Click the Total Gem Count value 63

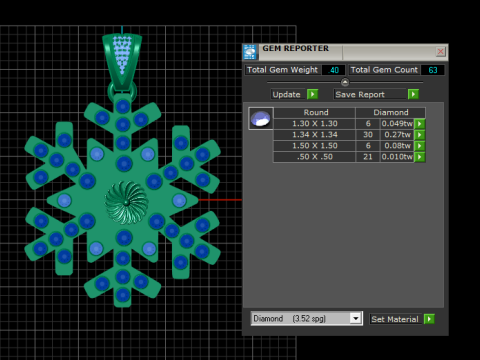point(433,70)
